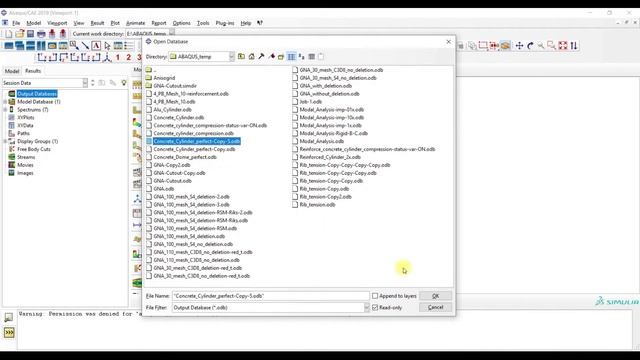Select file Alu_Cylinder.odb
This screenshot has width=640, height=360.
(172, 110)
